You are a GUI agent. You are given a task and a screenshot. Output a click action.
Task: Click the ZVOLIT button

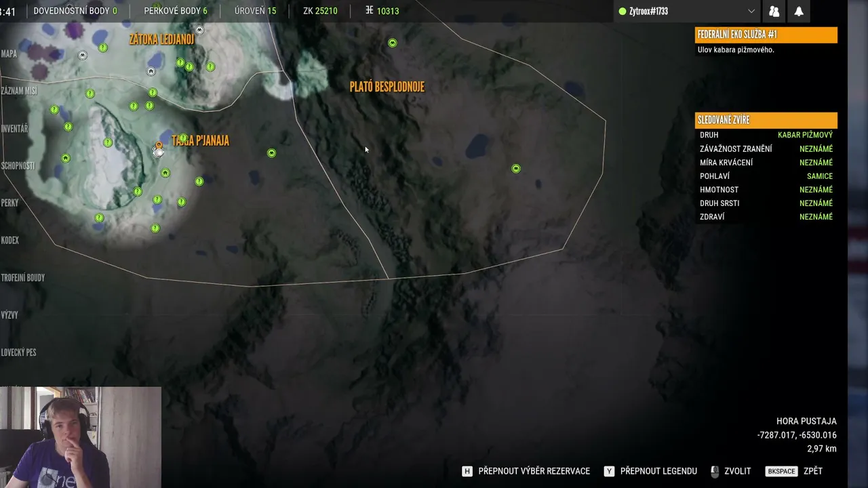[x=730, y=471]
